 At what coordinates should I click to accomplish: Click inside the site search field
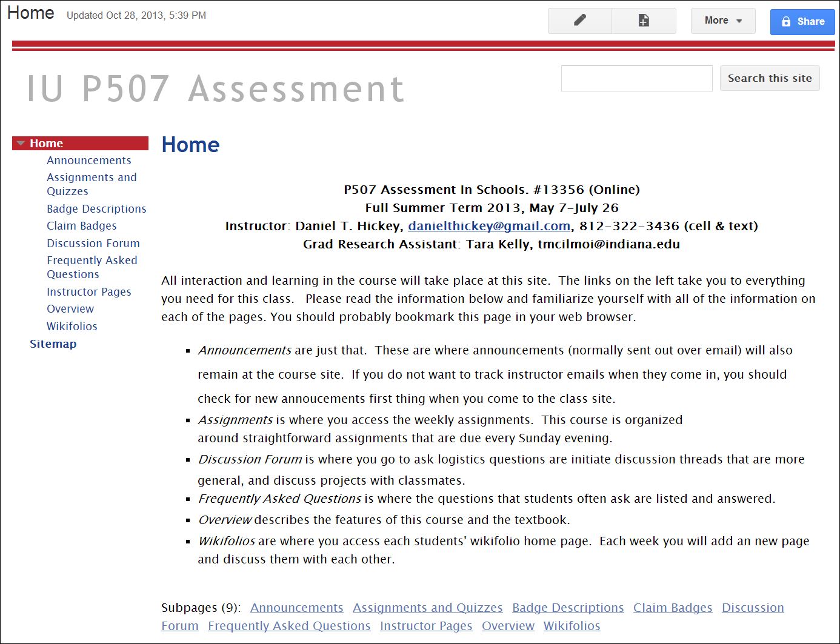636,78
